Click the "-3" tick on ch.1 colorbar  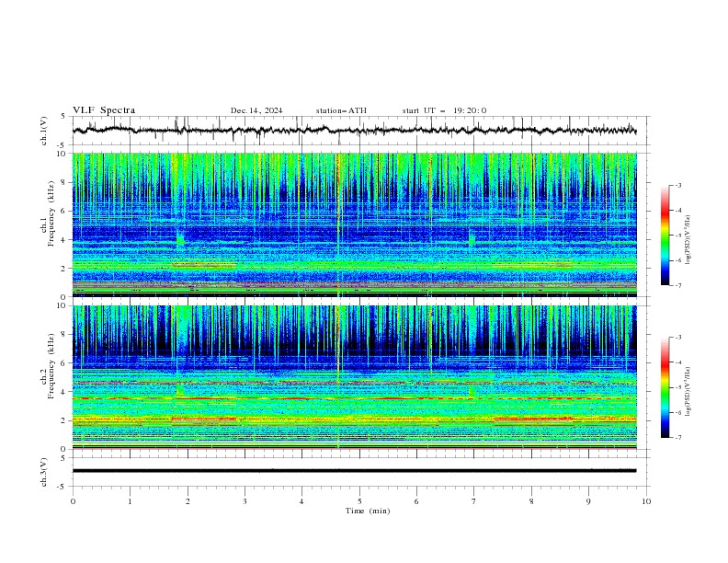(x=677, y=185)
